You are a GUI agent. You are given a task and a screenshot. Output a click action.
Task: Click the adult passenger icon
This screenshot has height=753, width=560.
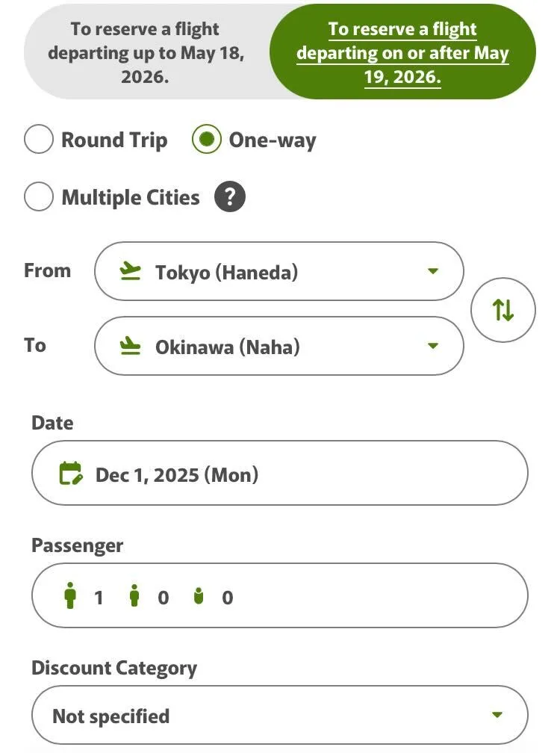coord(71,597)
